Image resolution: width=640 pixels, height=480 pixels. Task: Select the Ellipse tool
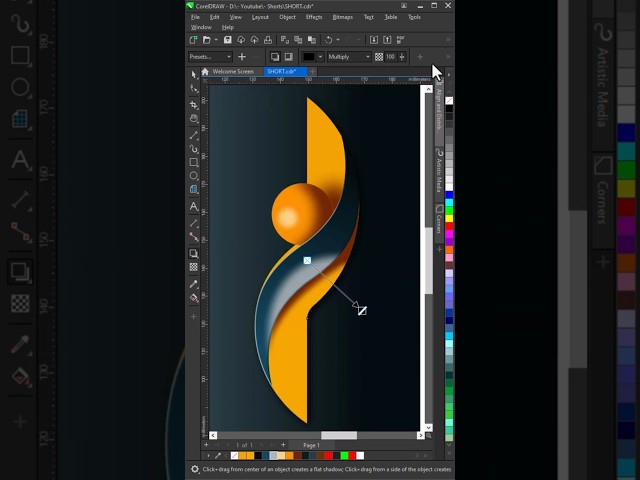tap(193, 176)
